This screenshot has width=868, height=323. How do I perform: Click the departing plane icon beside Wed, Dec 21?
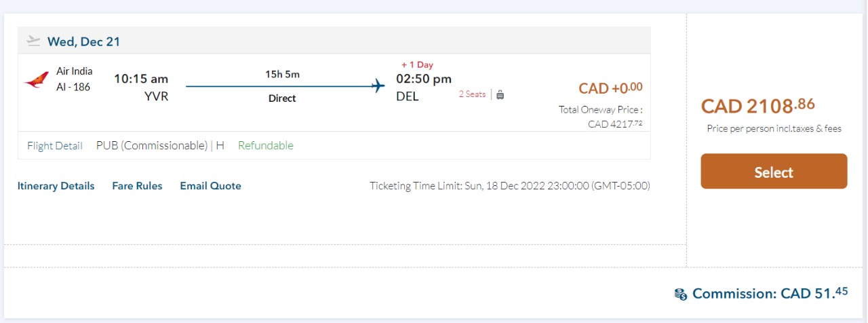[33, 41]
